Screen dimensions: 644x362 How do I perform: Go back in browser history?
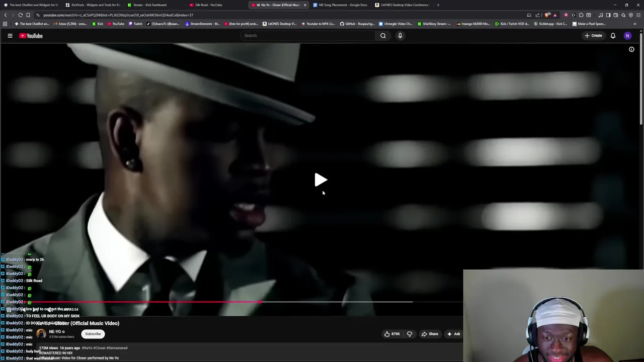[x=6, y=15]
